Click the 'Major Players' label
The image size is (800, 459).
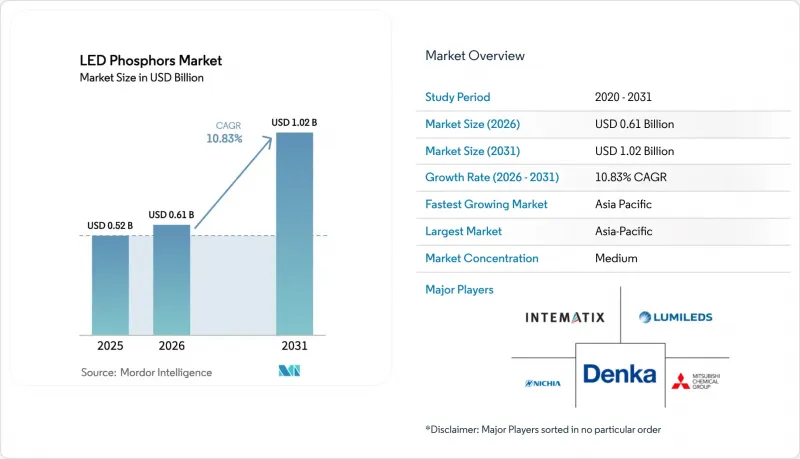[459, 290]
